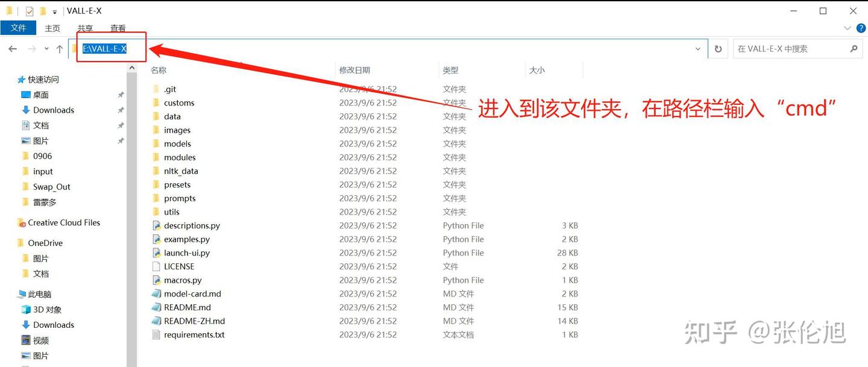
Task: Click the Creative Cloud Files icon
Action: (22, 222)
